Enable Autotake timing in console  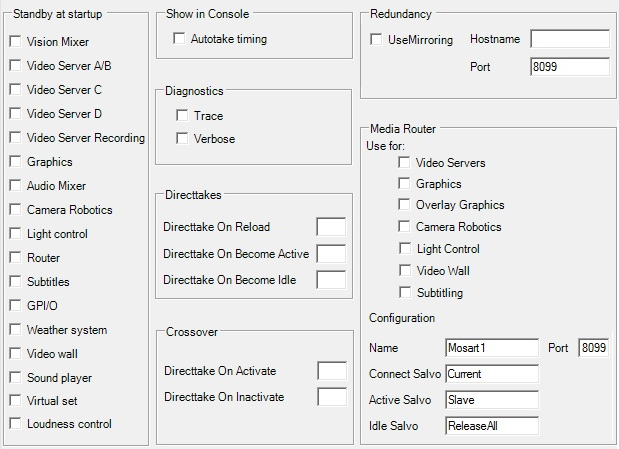(x=180, y=39)
